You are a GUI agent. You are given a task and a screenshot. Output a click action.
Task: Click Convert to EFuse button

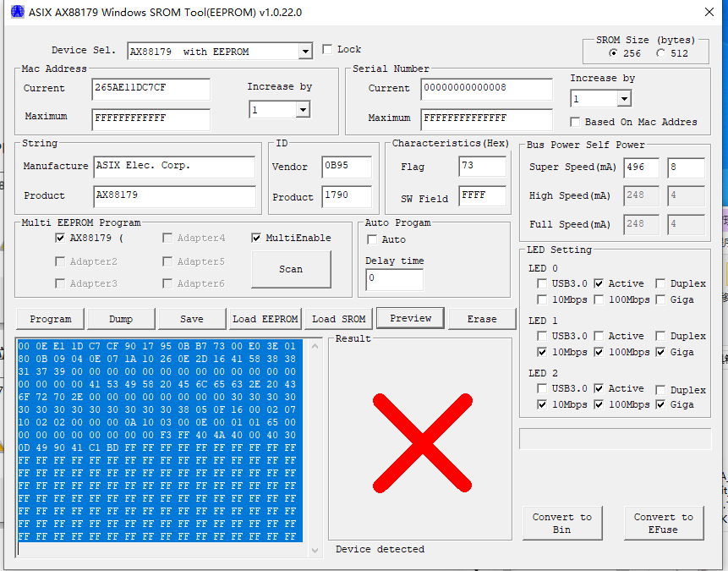pyautogui.click(x=663, y=523)
